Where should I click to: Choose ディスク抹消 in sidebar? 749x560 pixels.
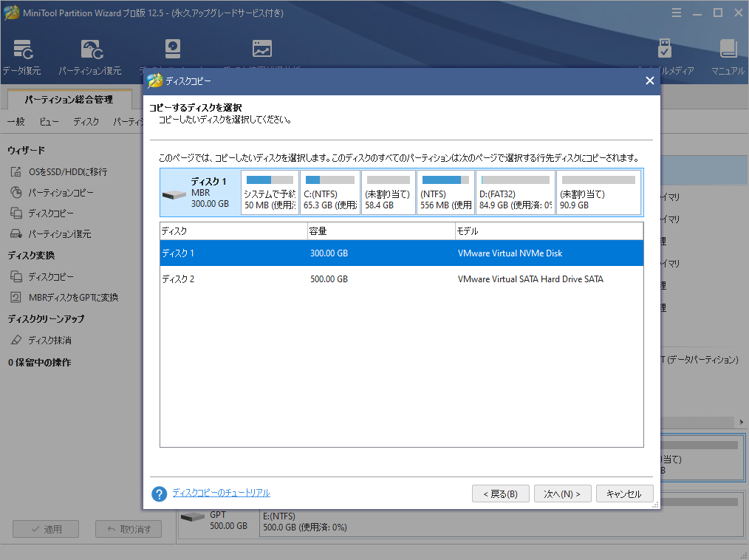(x=49, y=340)
